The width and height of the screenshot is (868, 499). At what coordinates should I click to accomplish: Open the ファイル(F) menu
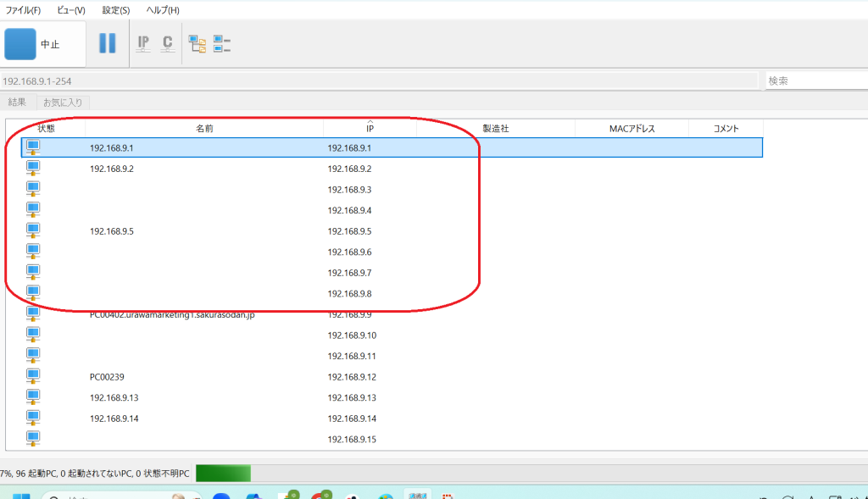click(x=23, y=10)
